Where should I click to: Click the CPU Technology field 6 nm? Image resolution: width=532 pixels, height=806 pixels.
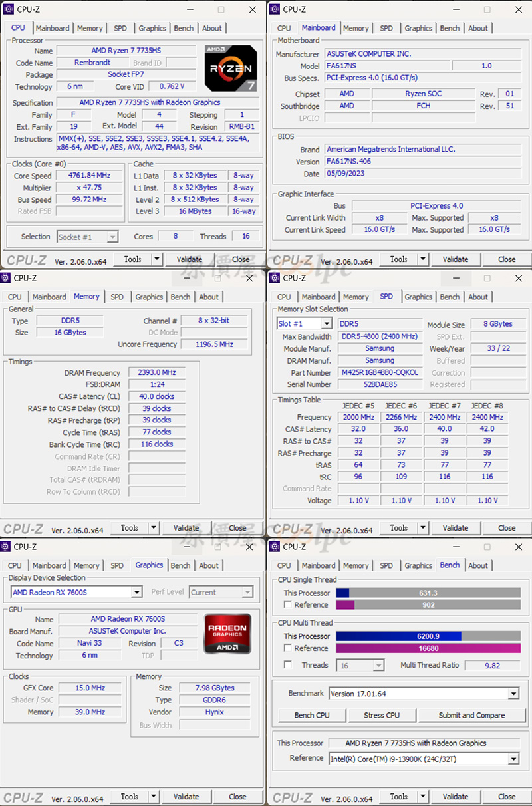click(x=74, y=86)
